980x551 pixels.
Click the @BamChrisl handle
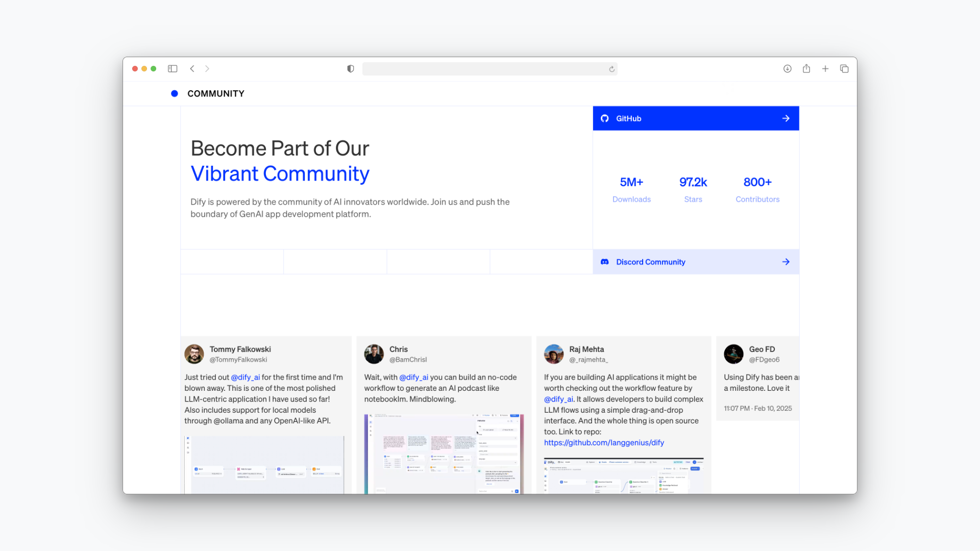click(x=408, y=360)
